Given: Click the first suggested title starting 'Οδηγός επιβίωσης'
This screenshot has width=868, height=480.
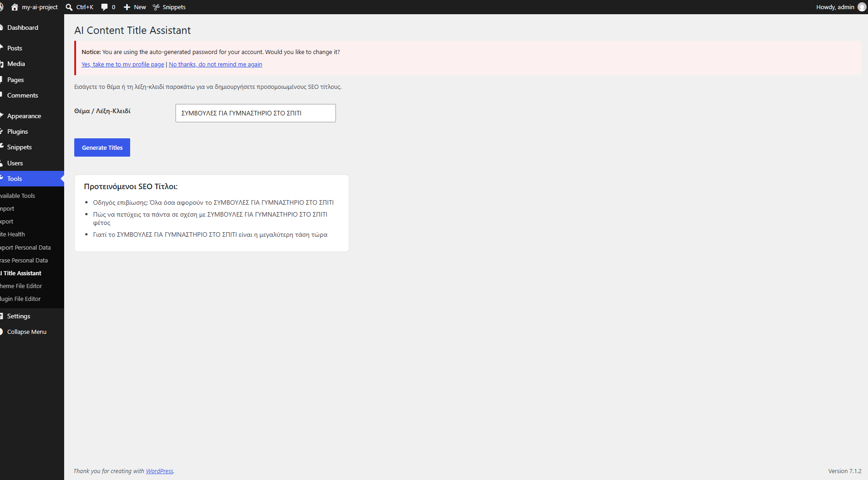Looking at the screenshot, I should click(213, 202).
